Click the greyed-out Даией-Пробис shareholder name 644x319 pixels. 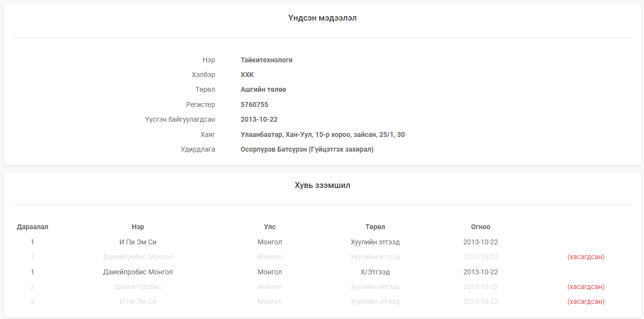pyautogui.click(x=138, y=287)
